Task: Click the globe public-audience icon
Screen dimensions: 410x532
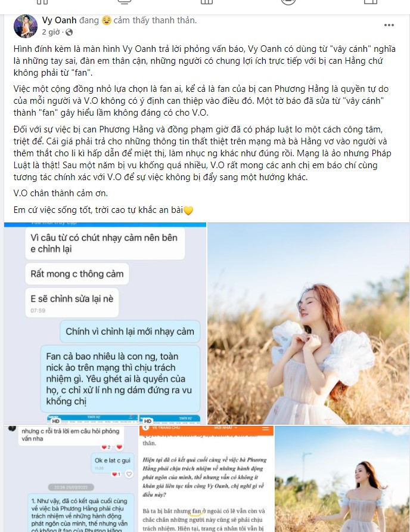Action: [69, 32]
